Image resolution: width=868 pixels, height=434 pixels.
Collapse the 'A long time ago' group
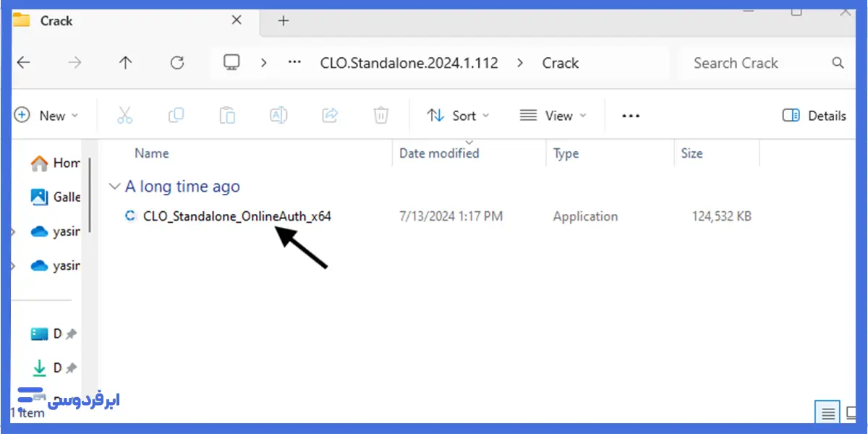[114, 187]
